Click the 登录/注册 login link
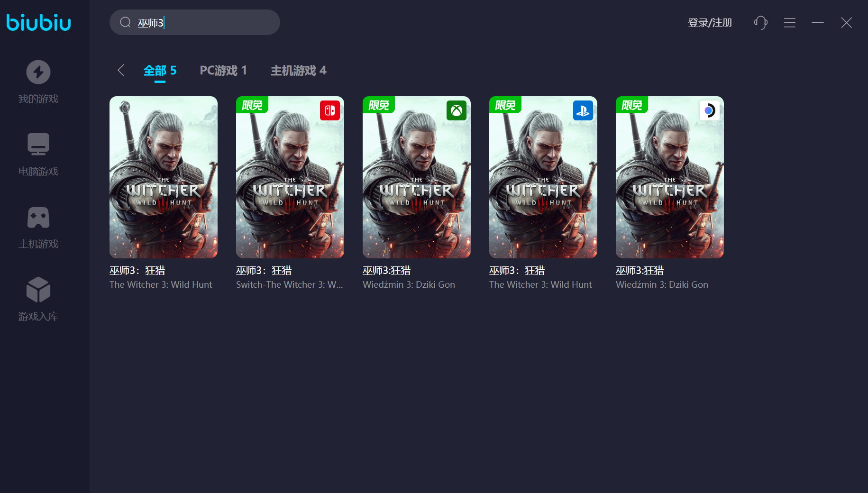 coord(710,22)
